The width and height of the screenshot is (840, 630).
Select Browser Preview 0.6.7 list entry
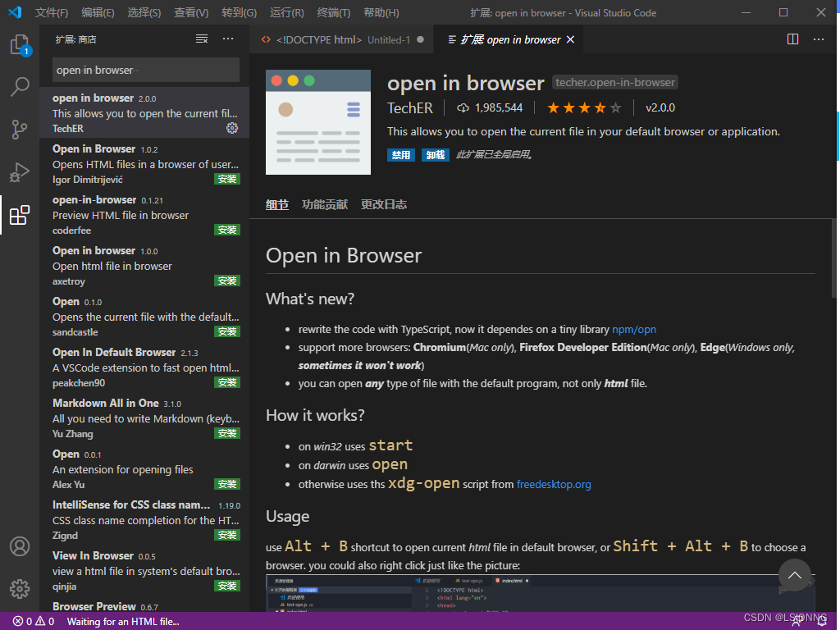click(144, 606)
